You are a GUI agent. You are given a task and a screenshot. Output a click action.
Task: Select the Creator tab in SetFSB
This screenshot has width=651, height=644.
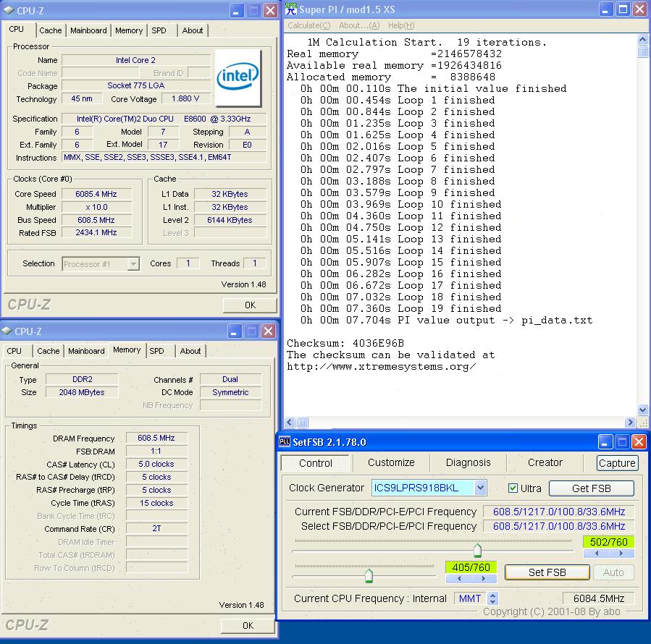(545, 462)
